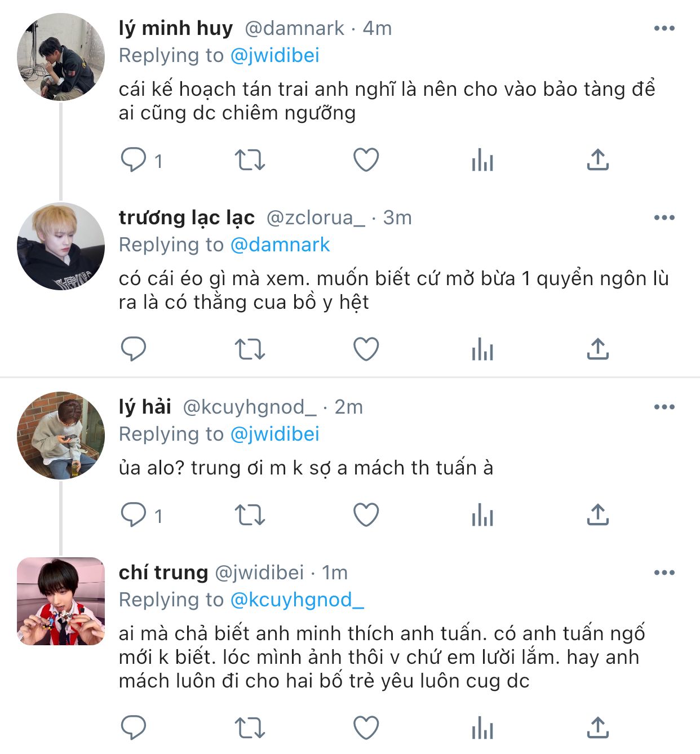Image resolution: width=700 pixels, height=754 pixels.
Task: Open more options on trương lạc lạc's tweet
Action: tap(664, 218)
